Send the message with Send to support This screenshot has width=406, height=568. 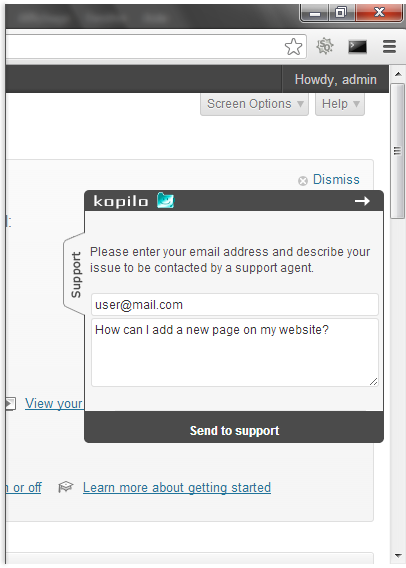[x=234, y=430]
